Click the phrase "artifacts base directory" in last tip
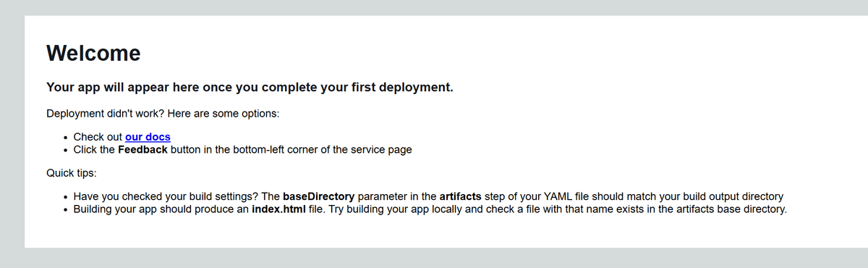This screenshot has height=268, width=868. [x=726, y=209]
